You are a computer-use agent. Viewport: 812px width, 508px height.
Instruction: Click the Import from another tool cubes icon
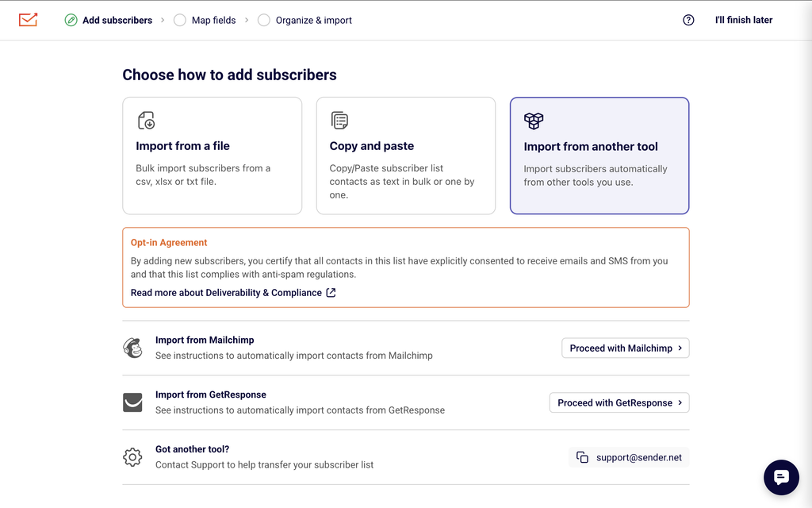click(534, 121)
